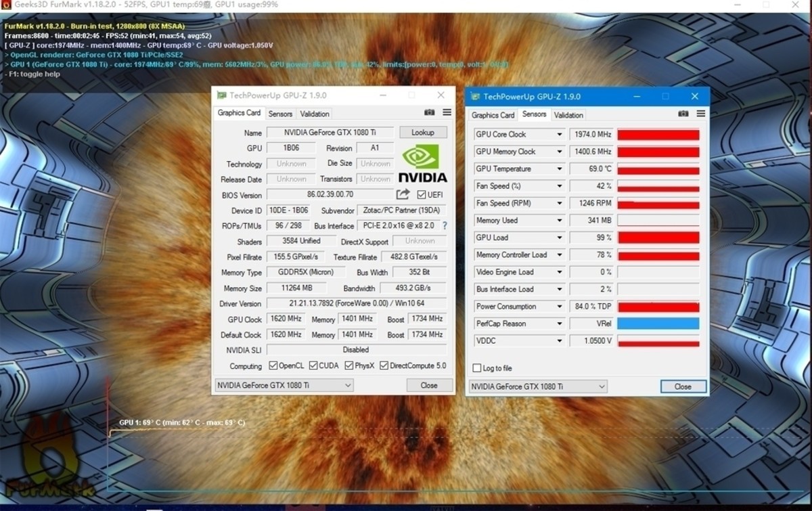
Task: Click GPU-Z app icon in Sensors window title
Action: [475, 96]
